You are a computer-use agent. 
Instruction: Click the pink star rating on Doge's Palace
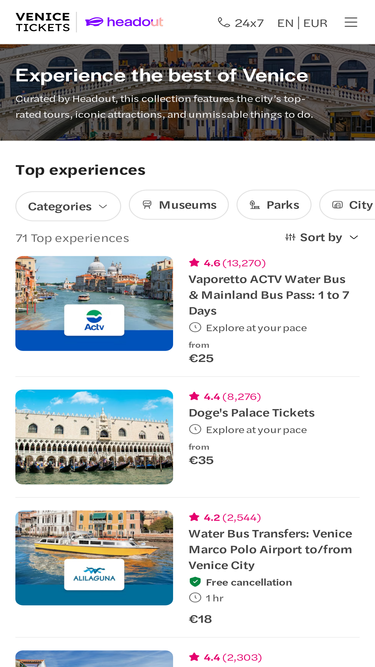tap(194, 396)
